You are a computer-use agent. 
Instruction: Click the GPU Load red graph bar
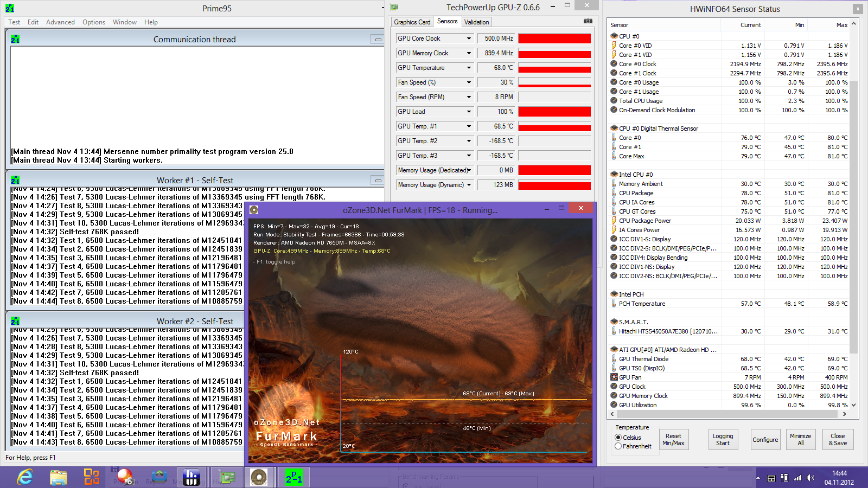coord(554,112)
